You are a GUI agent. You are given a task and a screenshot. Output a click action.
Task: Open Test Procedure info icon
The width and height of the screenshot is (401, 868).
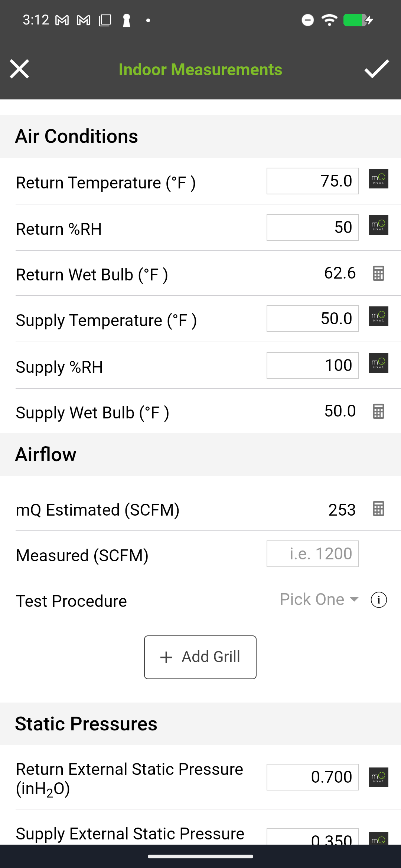(379, 600)
